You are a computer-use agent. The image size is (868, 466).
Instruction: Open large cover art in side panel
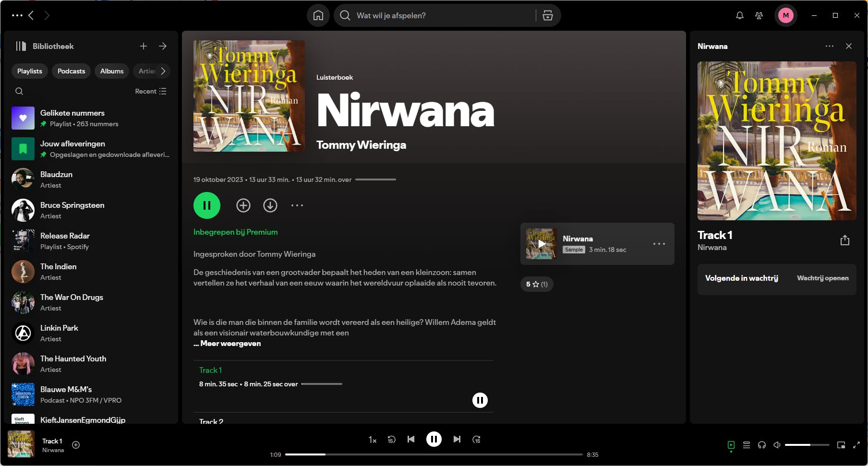pyautogui.click(x=777, y=141)
